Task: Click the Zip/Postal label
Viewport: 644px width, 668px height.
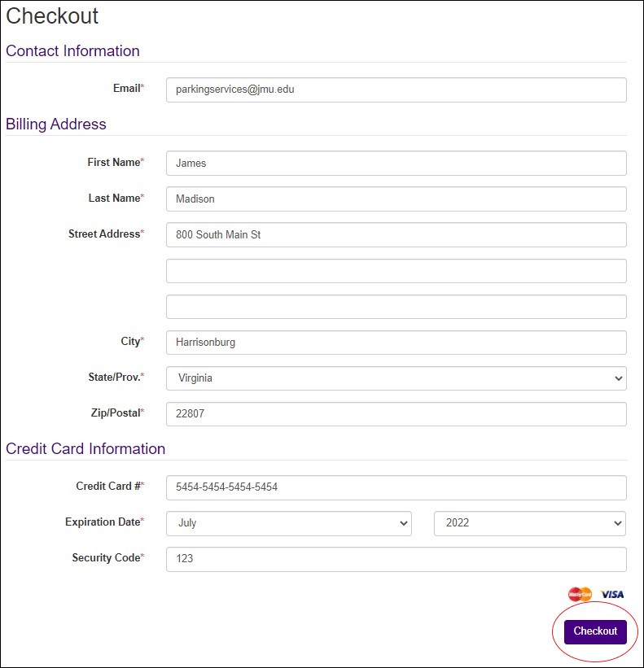Action: pos(117,413)
